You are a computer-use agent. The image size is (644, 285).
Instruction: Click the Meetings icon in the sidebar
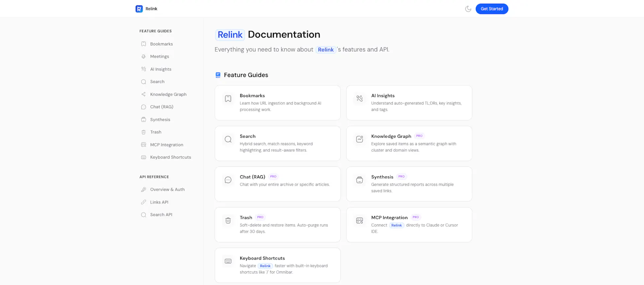pyautogui.click(x=144, y=56)
